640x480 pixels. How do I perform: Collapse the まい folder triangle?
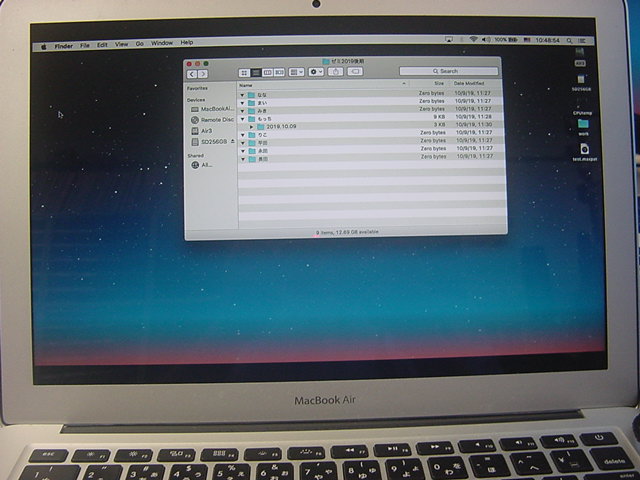[x=242, y=103]
